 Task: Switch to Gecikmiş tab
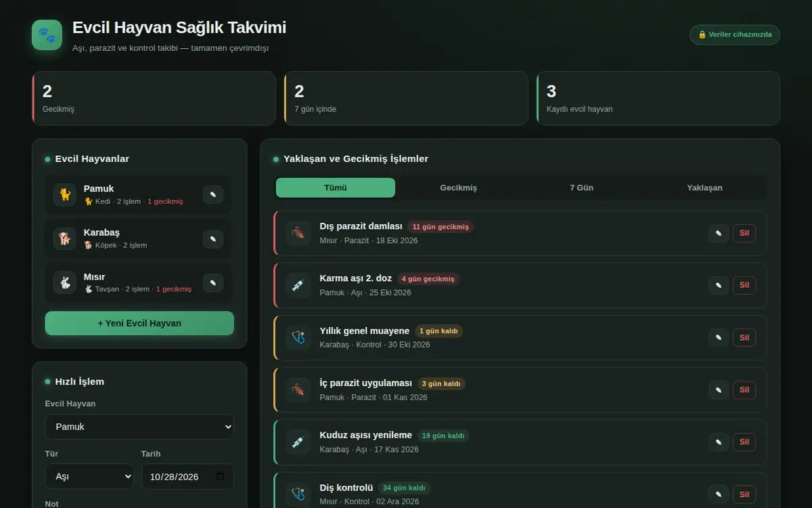459,188
